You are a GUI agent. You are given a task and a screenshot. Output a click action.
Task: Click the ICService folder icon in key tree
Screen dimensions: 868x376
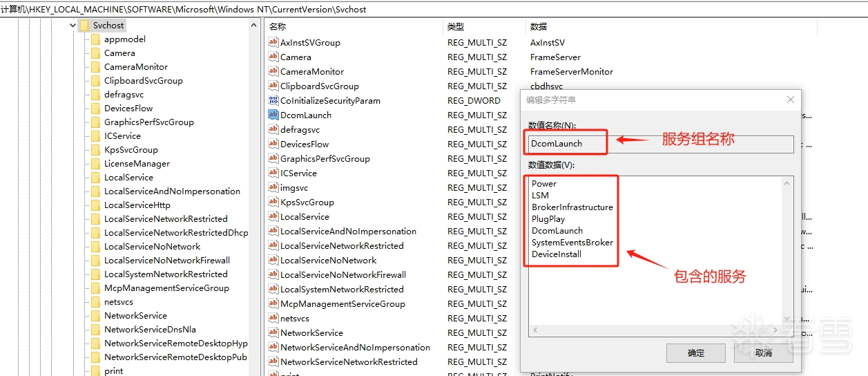coord(95,136)
